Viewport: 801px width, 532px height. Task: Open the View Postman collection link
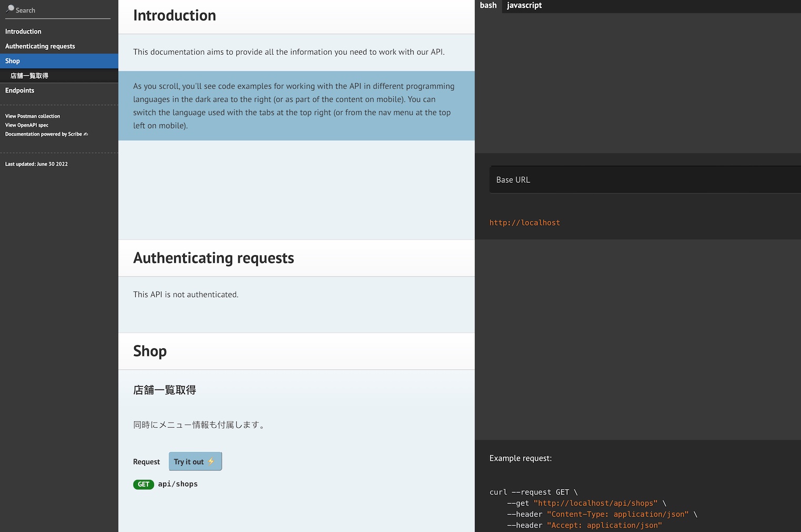[33, 116]
